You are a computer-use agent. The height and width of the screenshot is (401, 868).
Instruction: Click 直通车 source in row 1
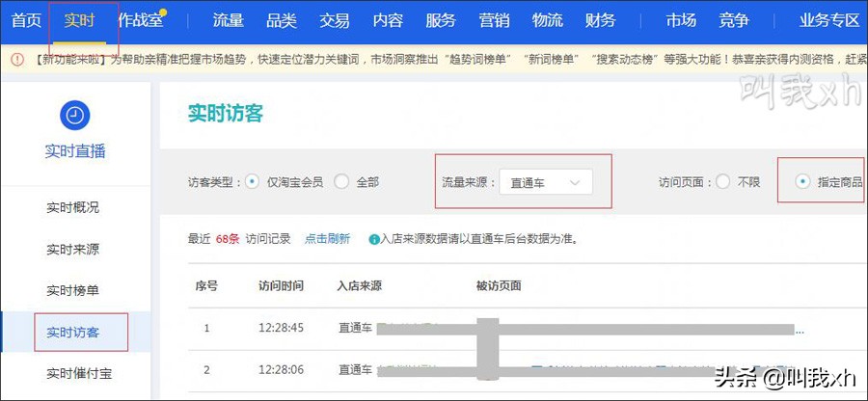click(x=355, y=328)
